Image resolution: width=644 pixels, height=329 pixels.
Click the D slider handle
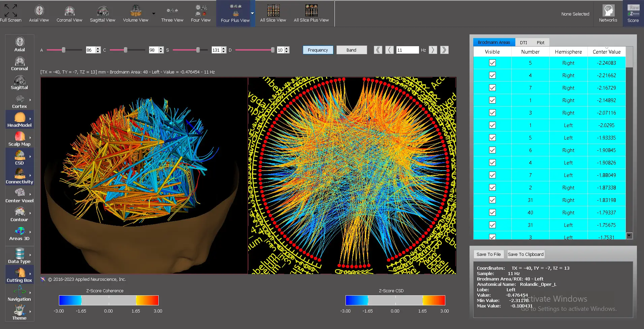[x=272, y=50]
